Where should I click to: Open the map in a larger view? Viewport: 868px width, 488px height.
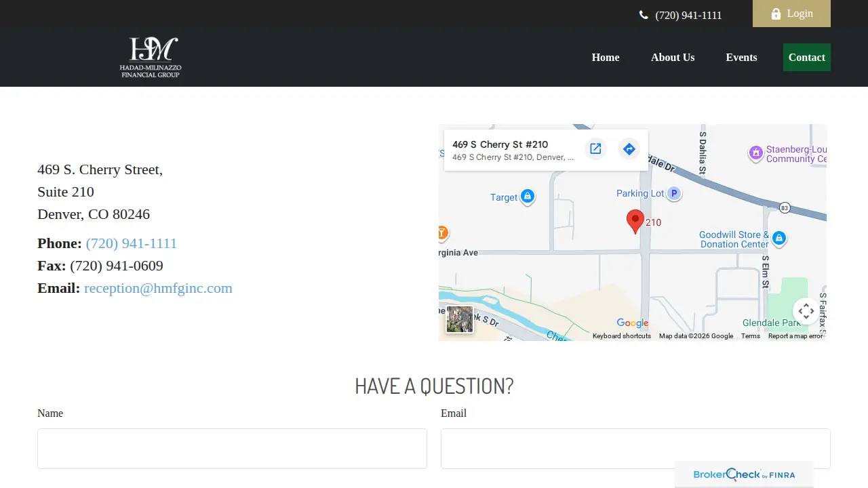click(x=595, y=149)
